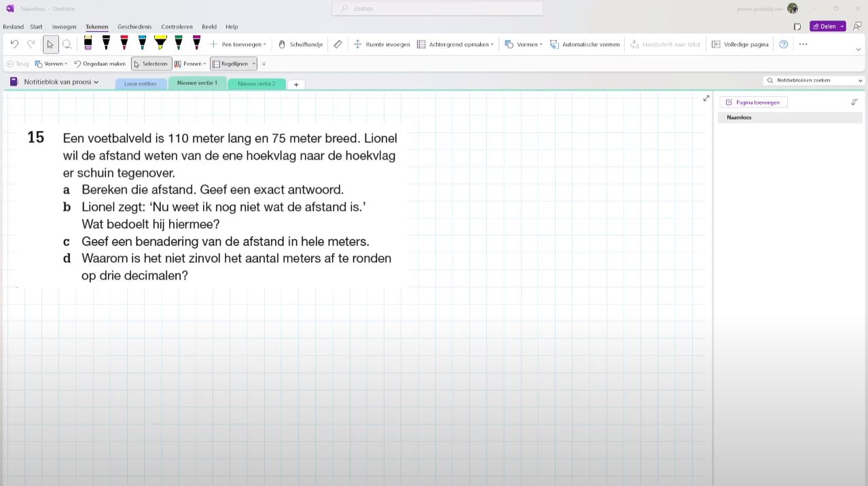This screenshot has width=868, height=486.
Task: Collapse the ribbon with the chevron
Action: click(x=858, y=50)
